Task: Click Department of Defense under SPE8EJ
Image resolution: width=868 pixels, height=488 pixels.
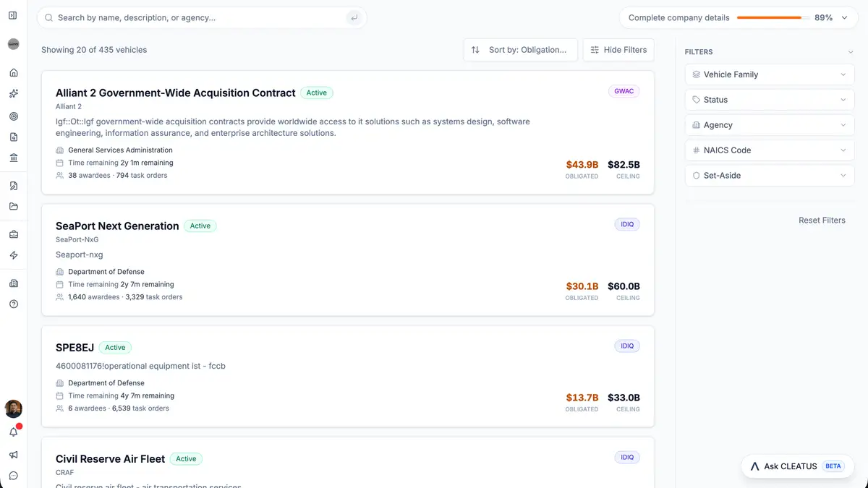Action: (106, 383)
